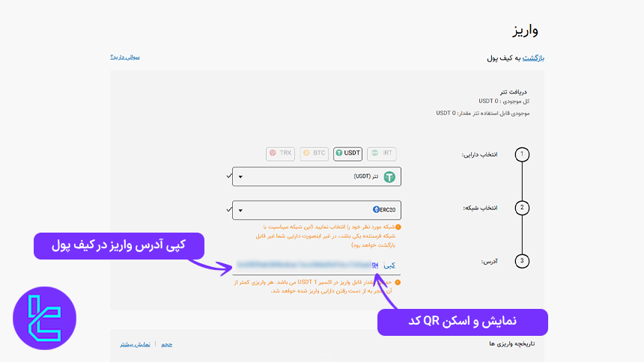644x362 pixels.
Task: Click the usable Tether balance USDT 0 text
Action: (x=482, y=113)
